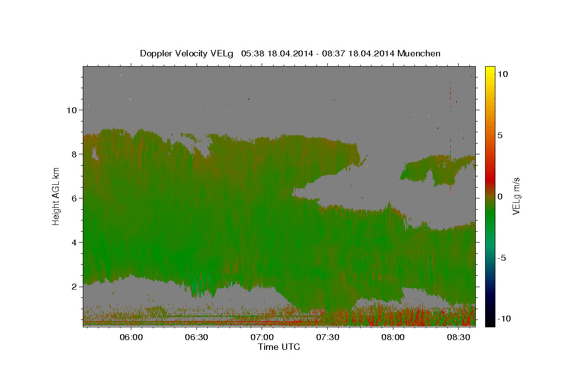The image size is (588, 392).
Task: Click the 08:30 time tick label
Action: 459,338
